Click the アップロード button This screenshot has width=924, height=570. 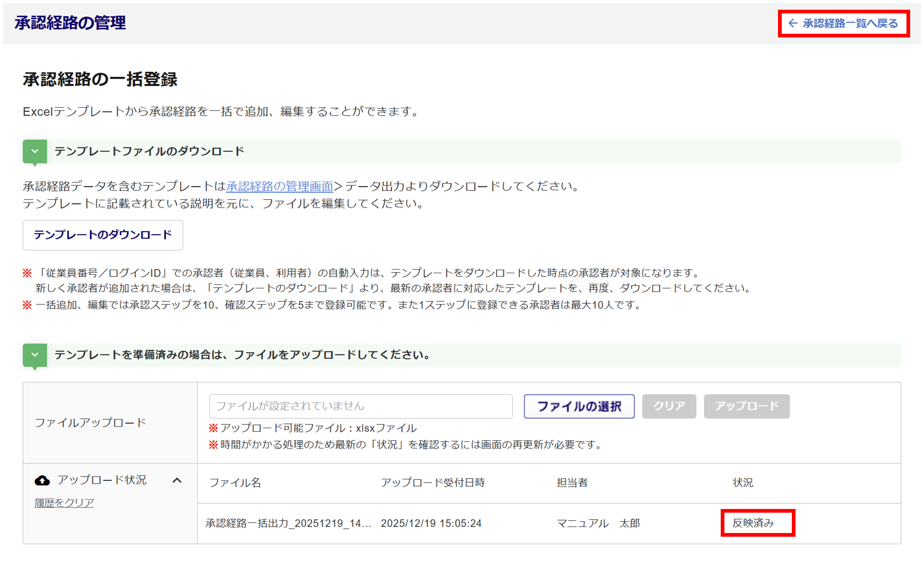(x=746, y=406)
